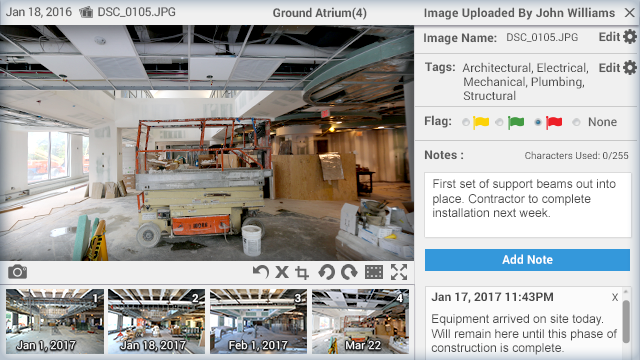Click the X delete icon in toolbar
This screenshot has width=640, height=360.
[x=282, y=272]
